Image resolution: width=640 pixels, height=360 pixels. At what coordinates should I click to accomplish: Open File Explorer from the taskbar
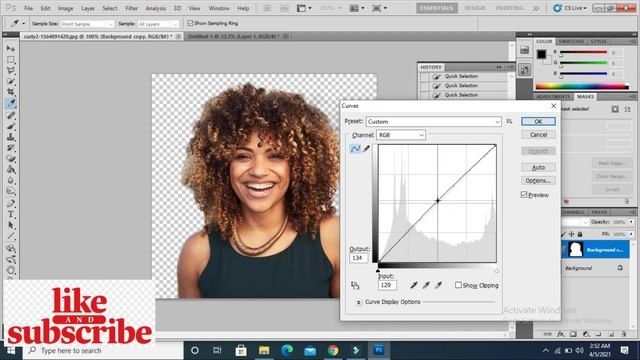pyautogui.click(x=264, y=350)
